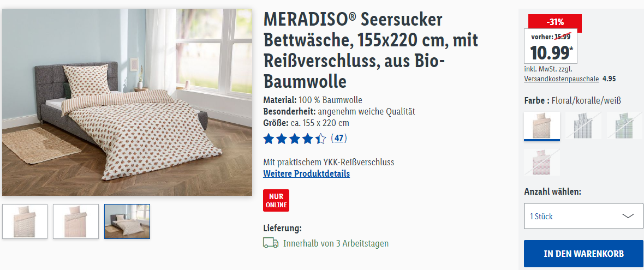The height and width of the screenshot is (270, 644).
Task: Click the red NUR ONLINE badge
Action: click(276, 200)
